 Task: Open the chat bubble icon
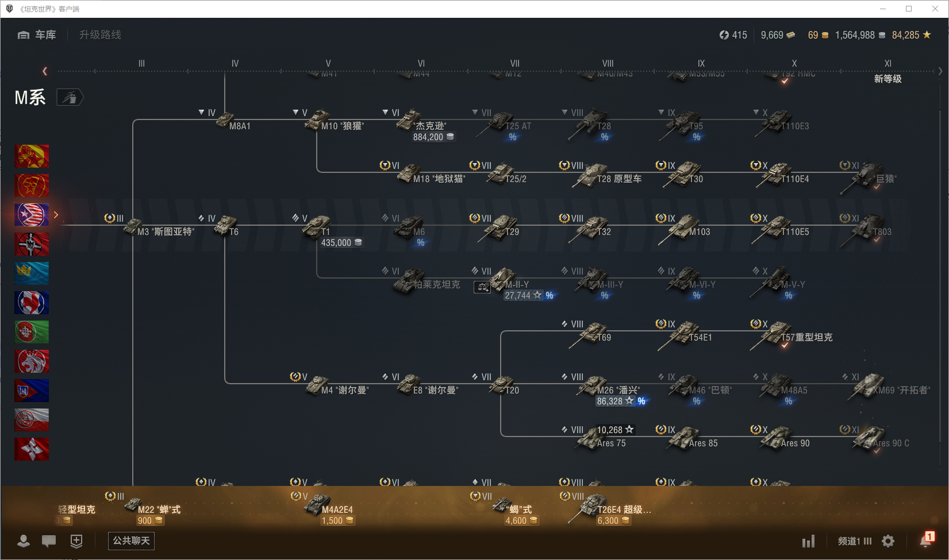point(49,540)
